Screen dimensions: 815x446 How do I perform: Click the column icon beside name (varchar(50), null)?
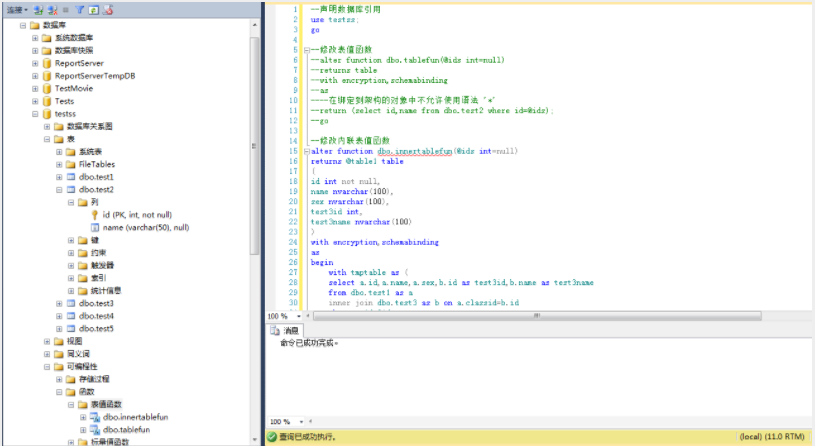(95, 228)
